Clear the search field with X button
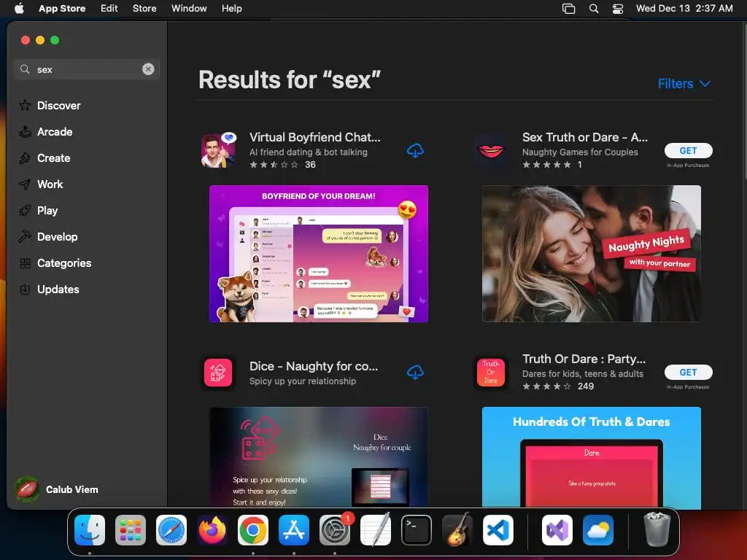The width and height of the screenshot is (747, 560). [x=148, y=69]
